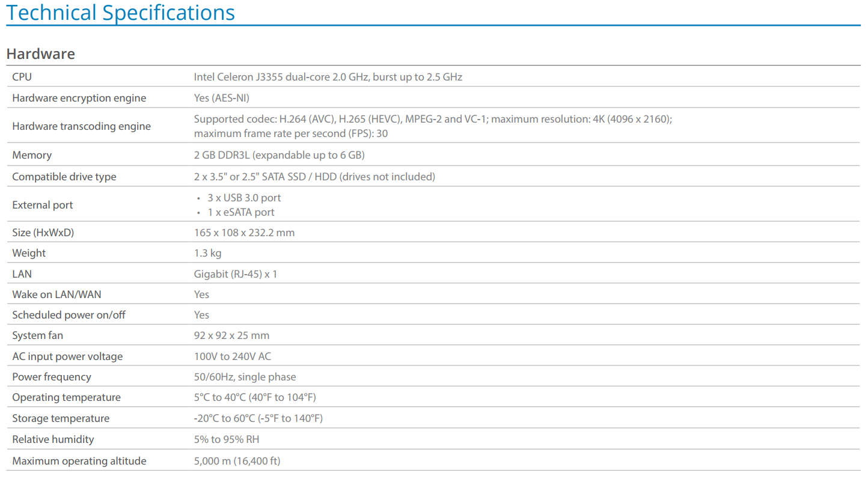Select the "165 x 108 x 232.2 mm" value
Viewport: 868px width, 479px height.
click(x=244, y=233)
